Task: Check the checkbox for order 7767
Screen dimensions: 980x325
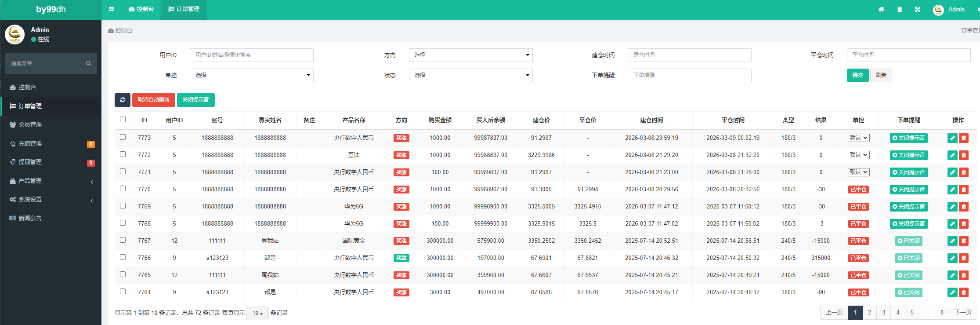Action: 123,240
